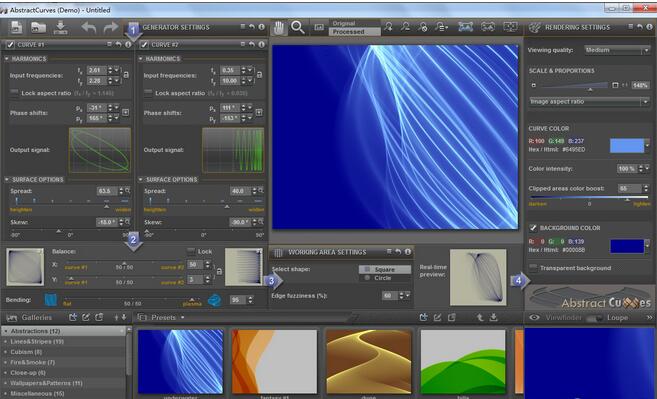657x399 pixels.
Task: Toggle the Balance Lock checkbox
Action: [191, 251]
